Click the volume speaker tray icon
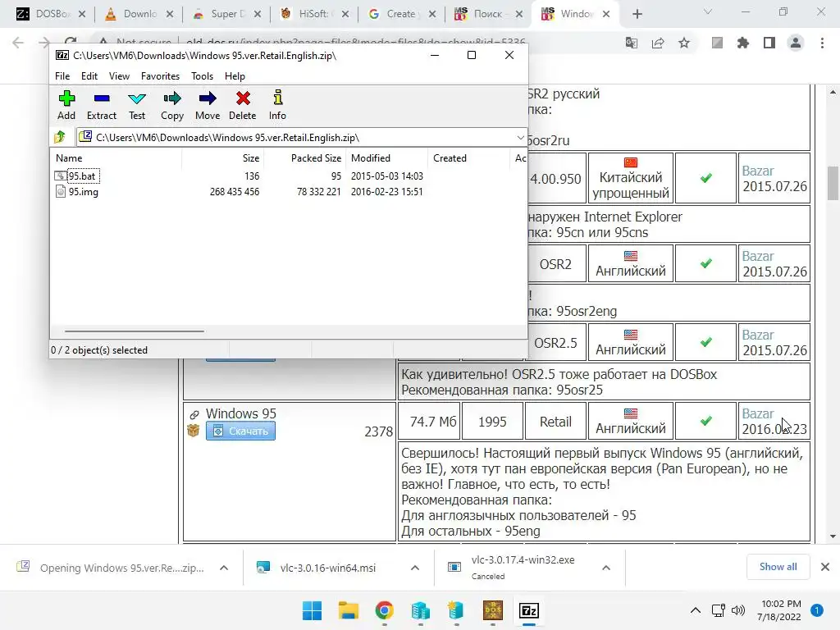Image resolution: width=840 pixels, height=630 pixels. [737, 610]
